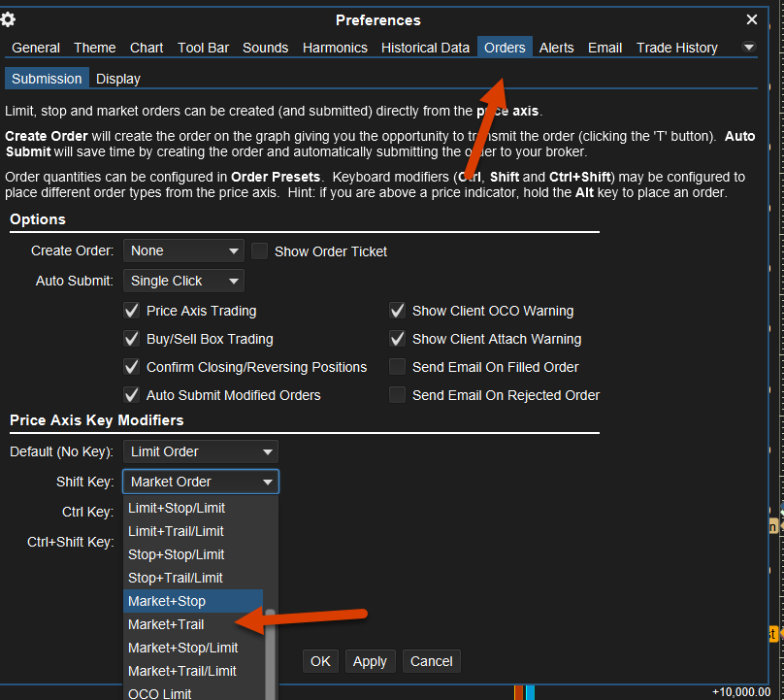Open the Create Order dropdown
This screenshot has height=700, width=784.
click(183, 251)
